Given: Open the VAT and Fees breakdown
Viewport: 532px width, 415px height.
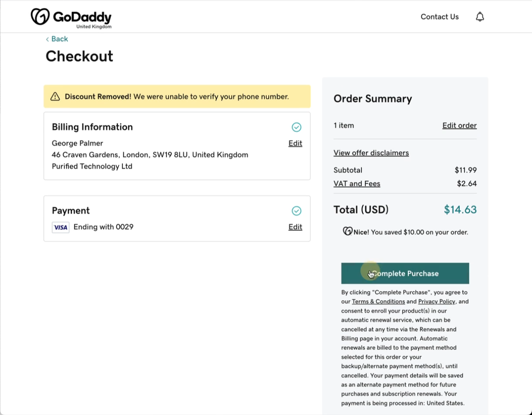Looking at the screenshot, I should [x=357, y=184].
